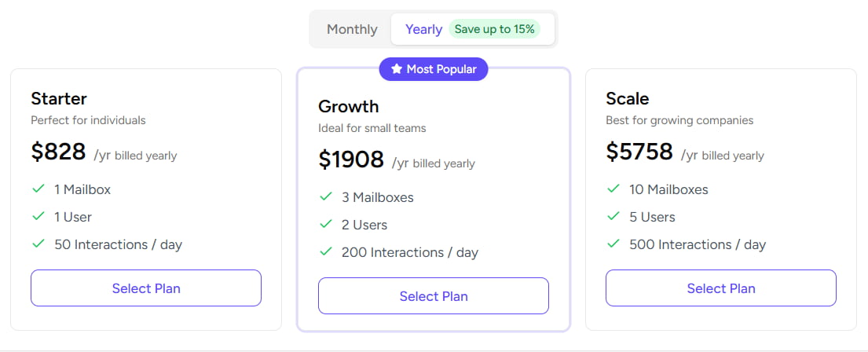Click checkmark icon next to 1 User

click(38, 217)
